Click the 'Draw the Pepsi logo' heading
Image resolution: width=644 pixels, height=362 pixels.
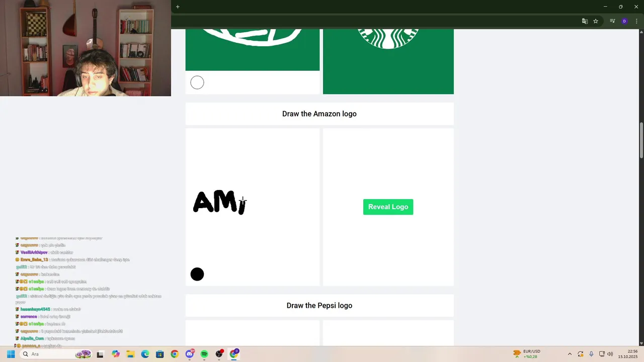click(319, 305)
